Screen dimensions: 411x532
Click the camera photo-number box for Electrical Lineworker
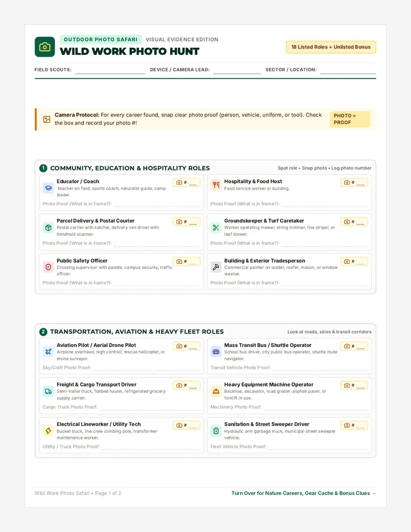click(x=186, y=425)
